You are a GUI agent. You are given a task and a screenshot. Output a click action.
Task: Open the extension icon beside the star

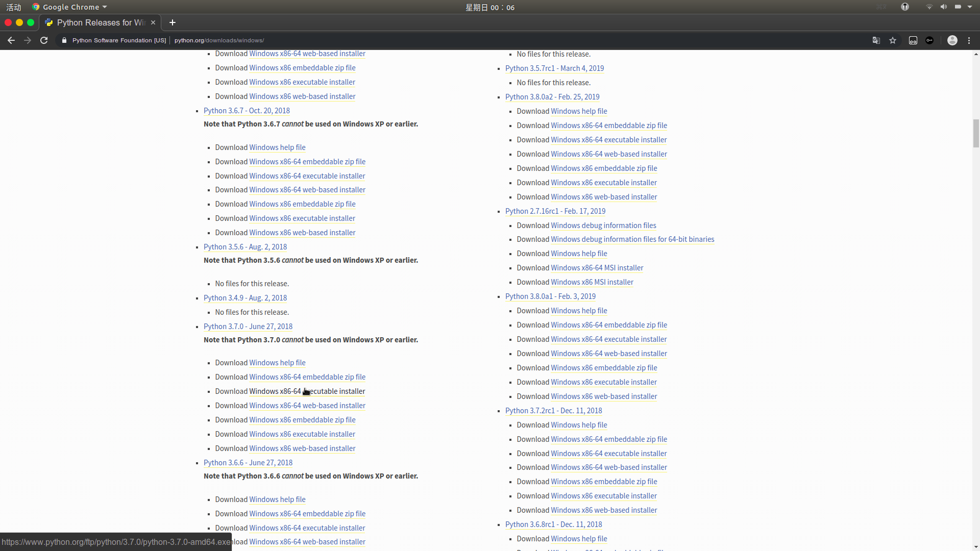(x=913, y=40)
